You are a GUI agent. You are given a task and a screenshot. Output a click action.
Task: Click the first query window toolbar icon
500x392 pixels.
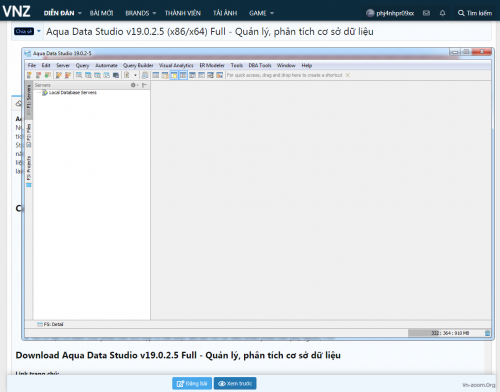pos(79,75)
